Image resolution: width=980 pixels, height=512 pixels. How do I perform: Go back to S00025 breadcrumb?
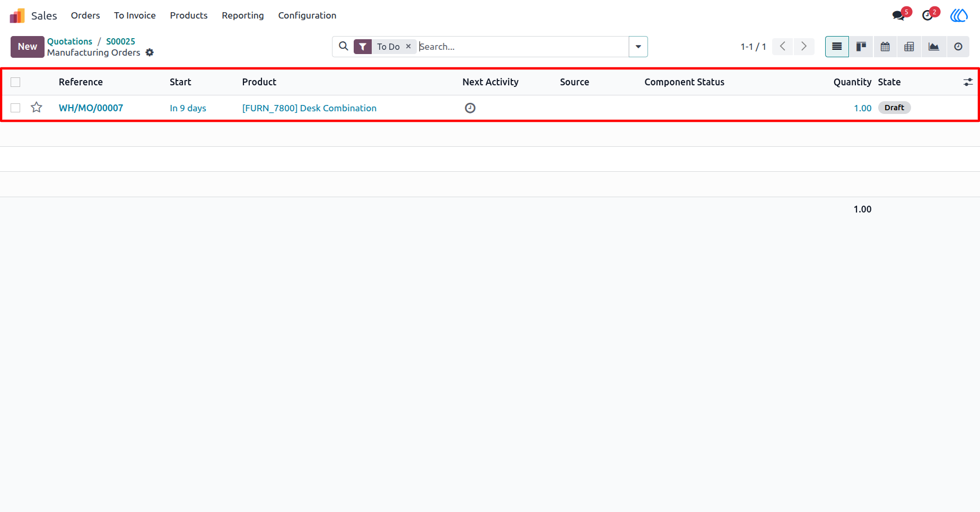(x=120, y=41)
